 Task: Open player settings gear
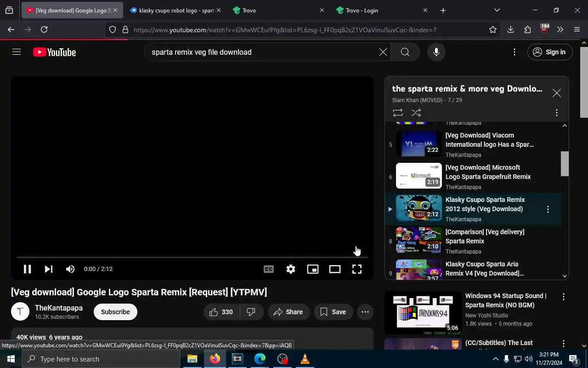click(291, 269)
